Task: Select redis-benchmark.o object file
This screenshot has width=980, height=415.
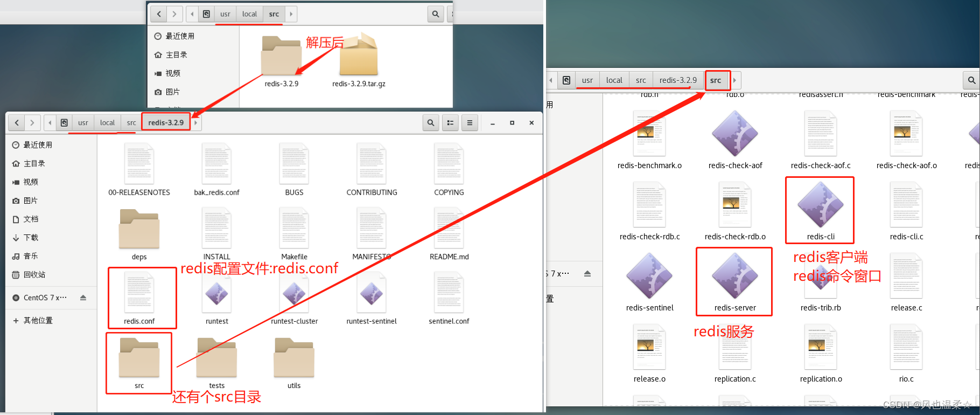Action: click(650, 139)
